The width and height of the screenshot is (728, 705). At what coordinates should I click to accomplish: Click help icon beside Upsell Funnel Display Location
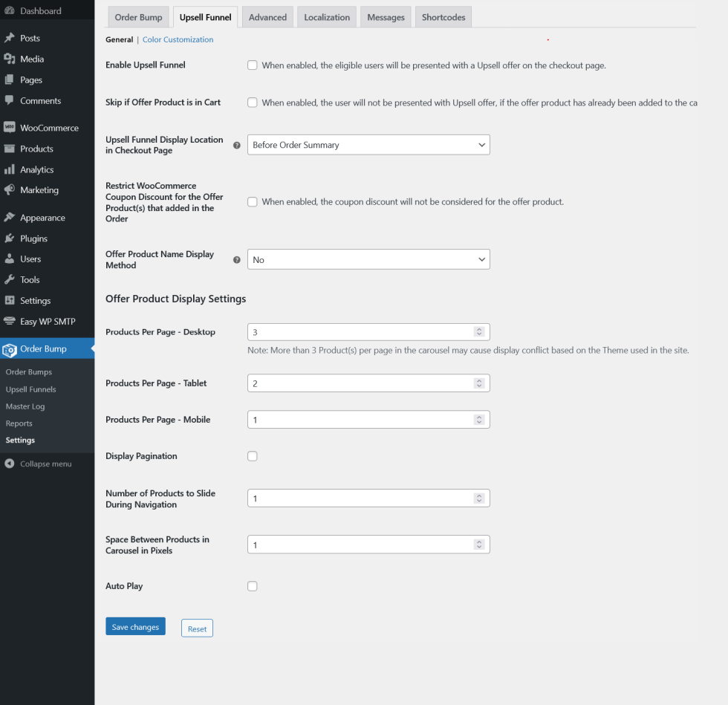point(237,146)
